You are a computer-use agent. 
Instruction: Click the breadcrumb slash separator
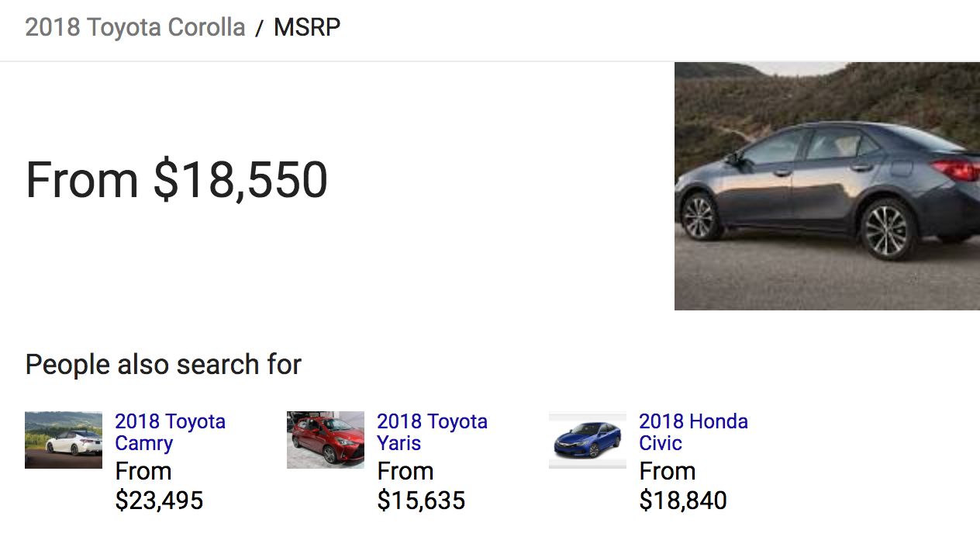260,28
